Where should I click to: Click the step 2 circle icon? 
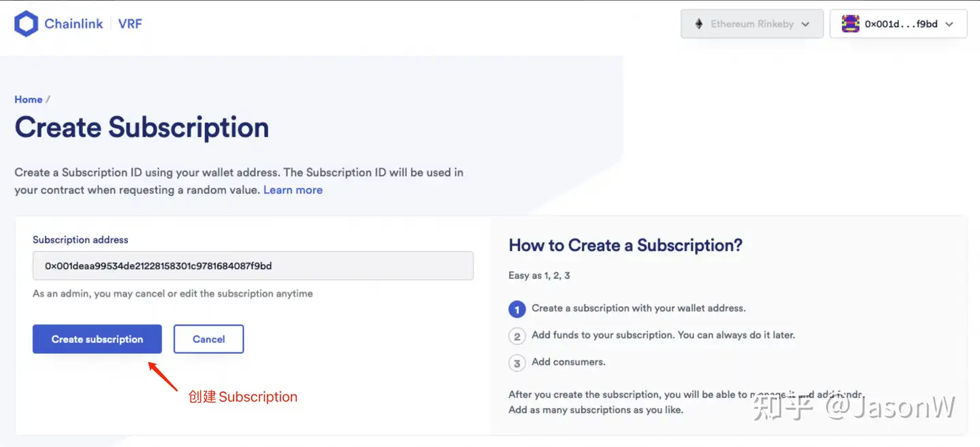tap(517, 336)
